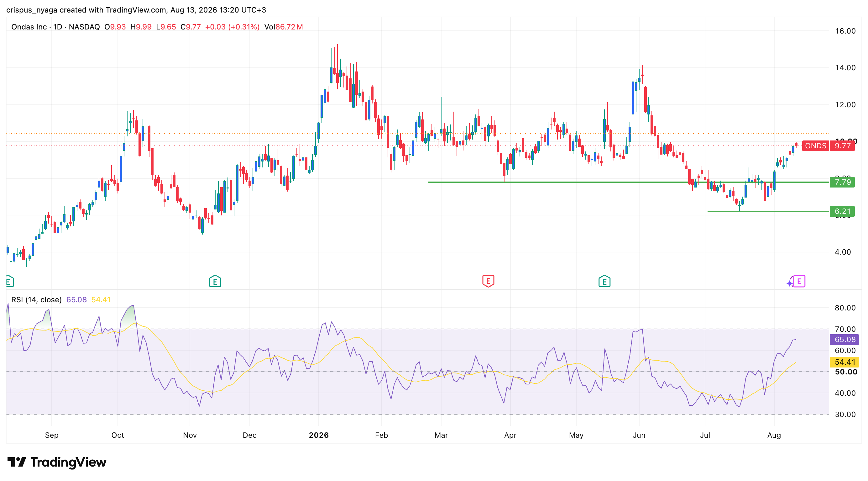Click the Vol 86.72 M volume readout
The width and height of the screenshot is (868, 481).
(x=284, y=27)
